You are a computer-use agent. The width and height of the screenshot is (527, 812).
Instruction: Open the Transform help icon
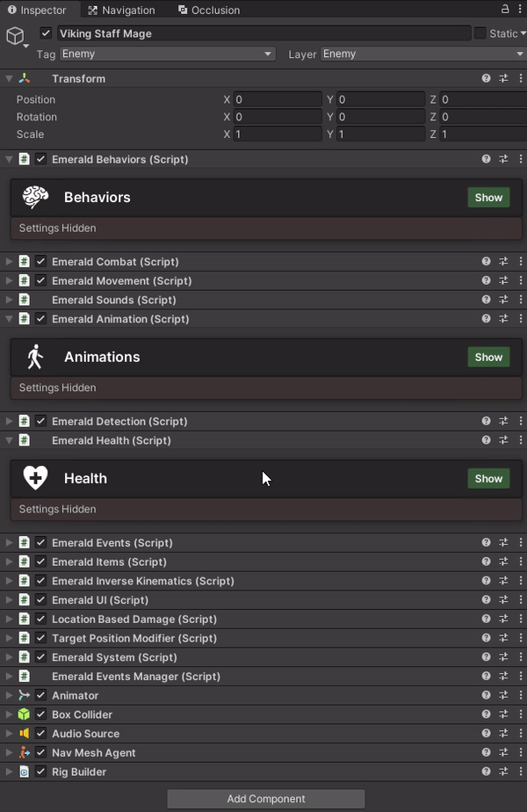click(x=486, y=78)
